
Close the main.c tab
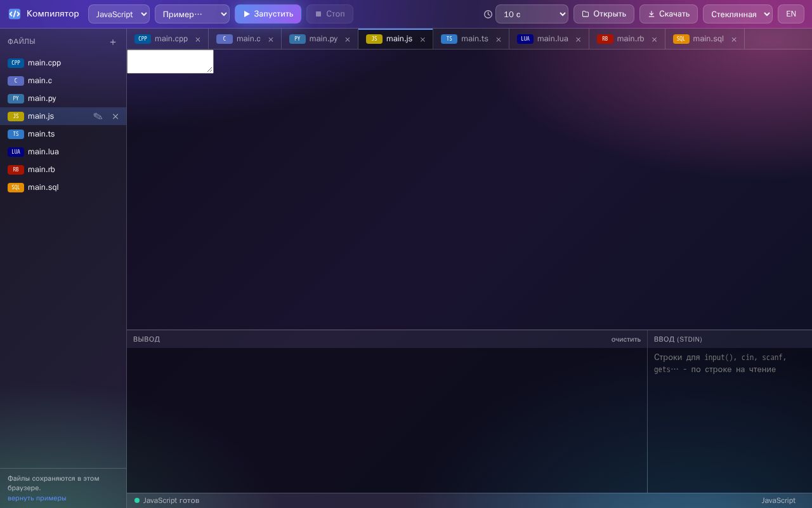(271, 39)
